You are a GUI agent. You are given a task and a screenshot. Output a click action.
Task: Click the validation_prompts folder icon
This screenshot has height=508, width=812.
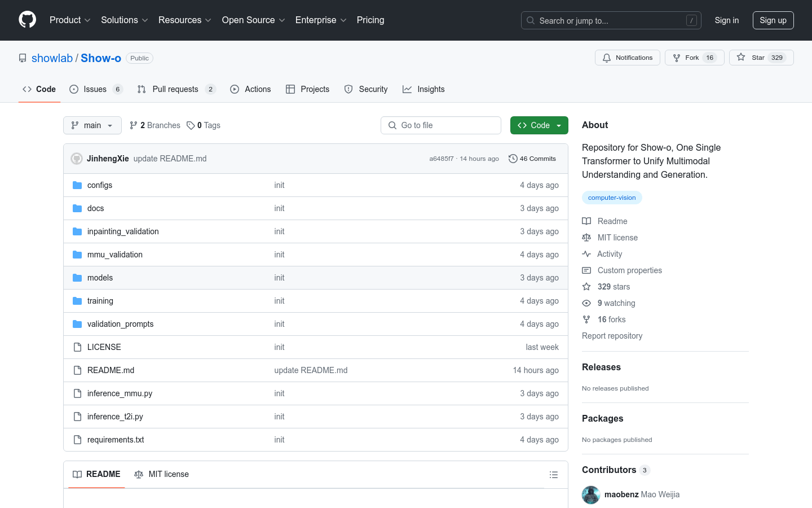77,324
